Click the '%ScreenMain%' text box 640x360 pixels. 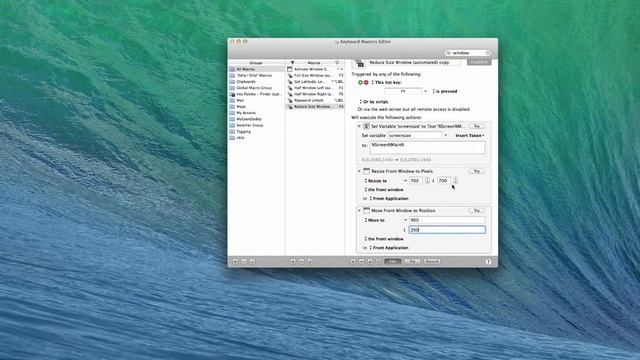coord(427,147)
